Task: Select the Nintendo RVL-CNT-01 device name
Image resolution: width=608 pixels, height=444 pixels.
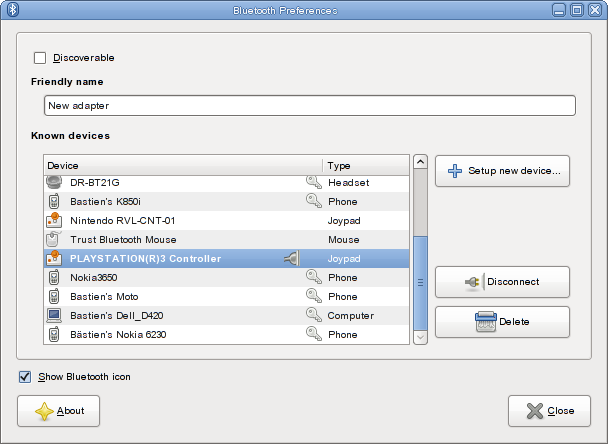Action: [x=123, y=221]
